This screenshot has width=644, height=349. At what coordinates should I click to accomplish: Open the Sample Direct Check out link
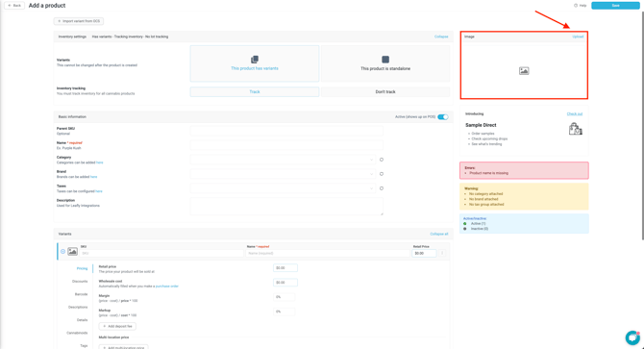pyautogui.click(x=575, y=113)
